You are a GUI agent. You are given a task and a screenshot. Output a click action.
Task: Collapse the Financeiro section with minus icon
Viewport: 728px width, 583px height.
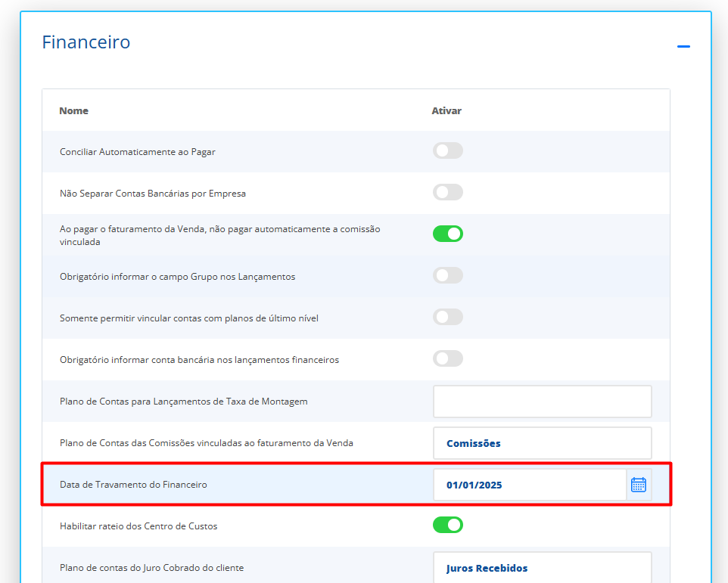pyautogui.click(x=683, y=47)
